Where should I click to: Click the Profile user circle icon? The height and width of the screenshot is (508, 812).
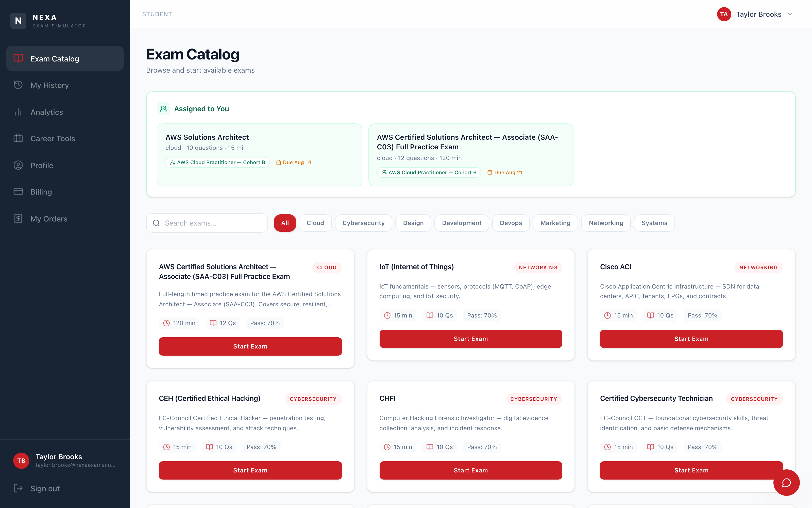18,165
